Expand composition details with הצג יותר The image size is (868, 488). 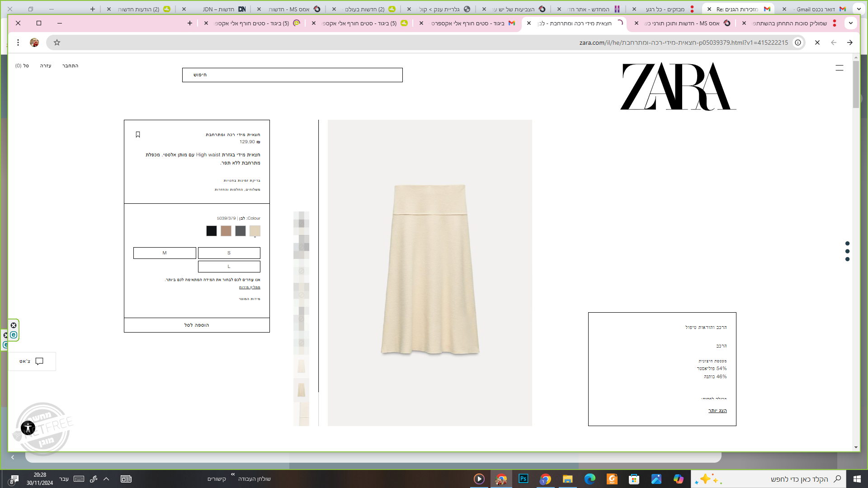[x=717, y=411]
